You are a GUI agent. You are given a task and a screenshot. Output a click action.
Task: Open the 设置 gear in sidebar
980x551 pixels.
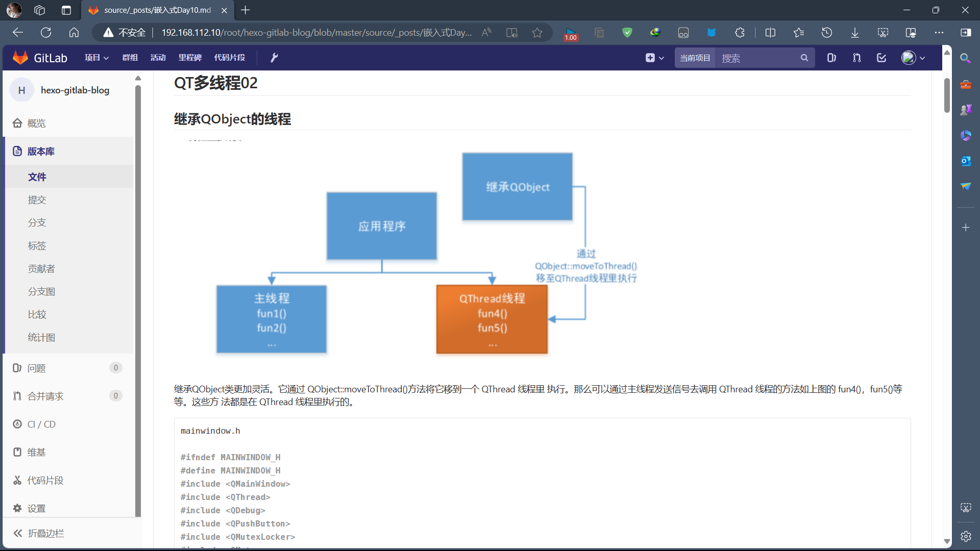pyautogui.click(x=36, y=508)
